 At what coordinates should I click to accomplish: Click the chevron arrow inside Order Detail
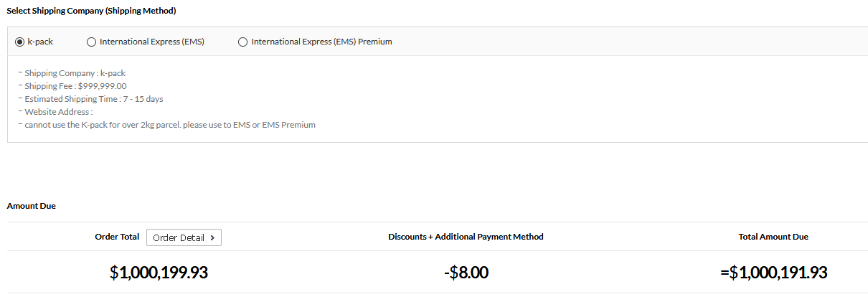pos(212,237)
